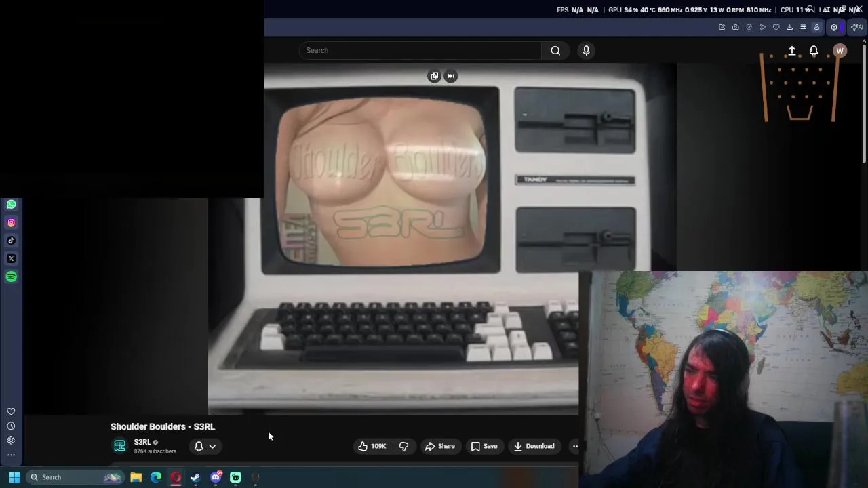Focus the YouTube search field

tap(420, 50)
